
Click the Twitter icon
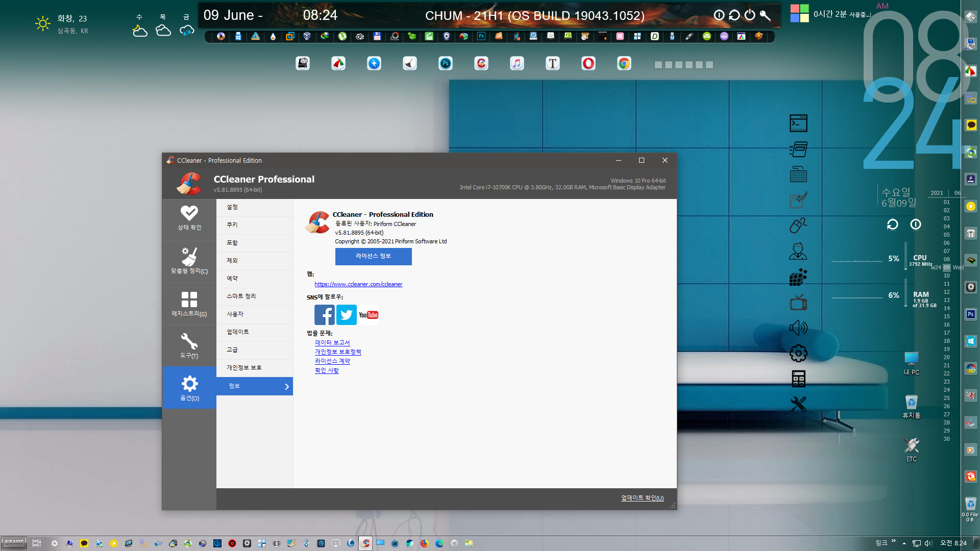click(347, 315)
